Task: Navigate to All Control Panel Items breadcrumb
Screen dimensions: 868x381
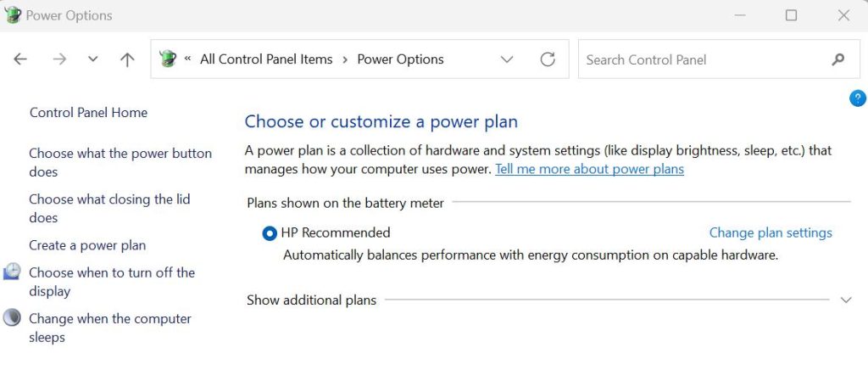Action: [x=266, y=59]
